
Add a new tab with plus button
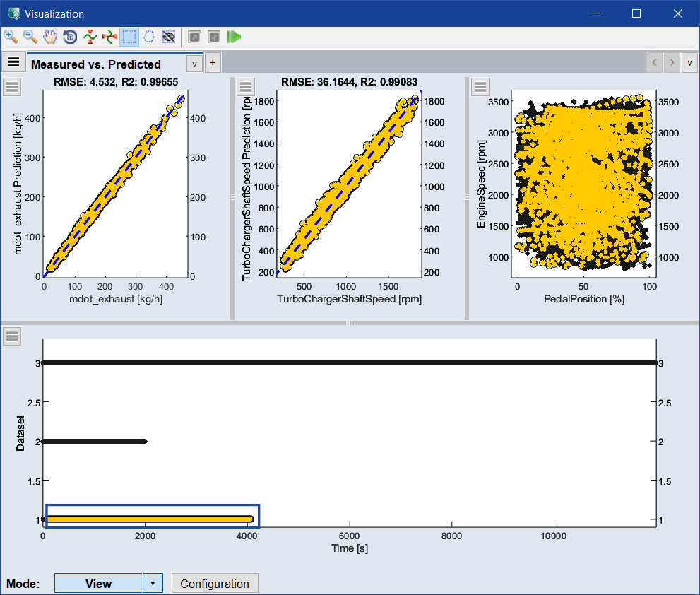tap(213, 63)
